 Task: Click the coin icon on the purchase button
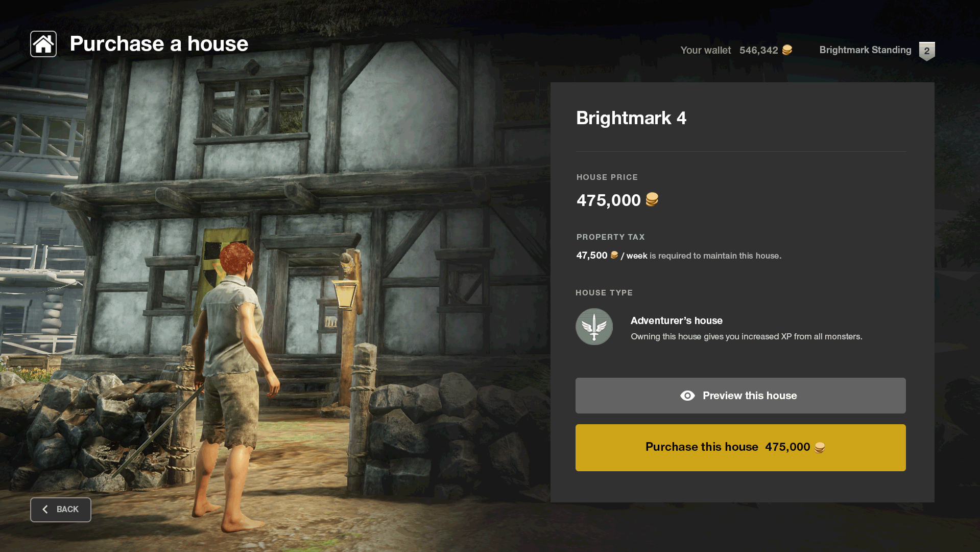820,448
